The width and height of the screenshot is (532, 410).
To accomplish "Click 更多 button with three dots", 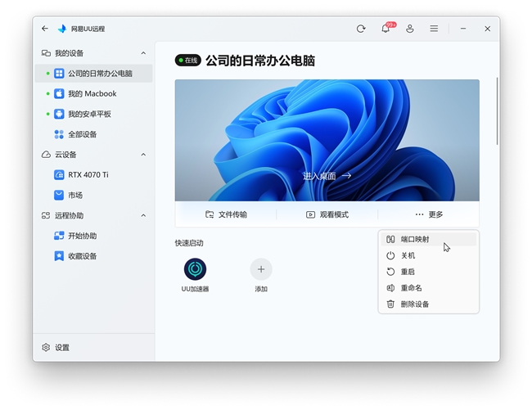I will (x=429, y=214).
